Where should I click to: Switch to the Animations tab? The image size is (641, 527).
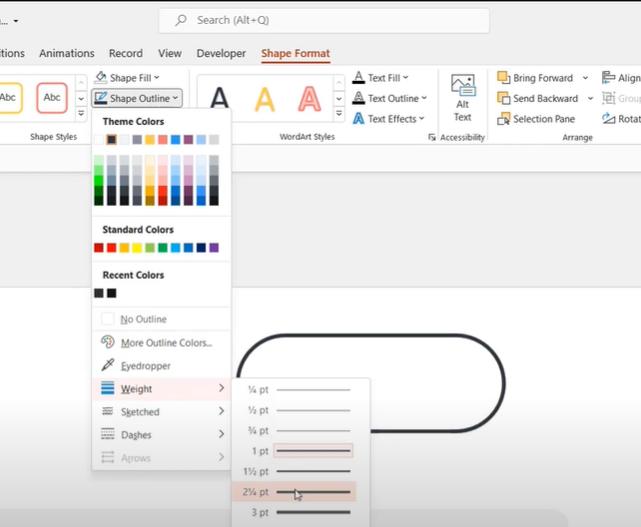67,53
